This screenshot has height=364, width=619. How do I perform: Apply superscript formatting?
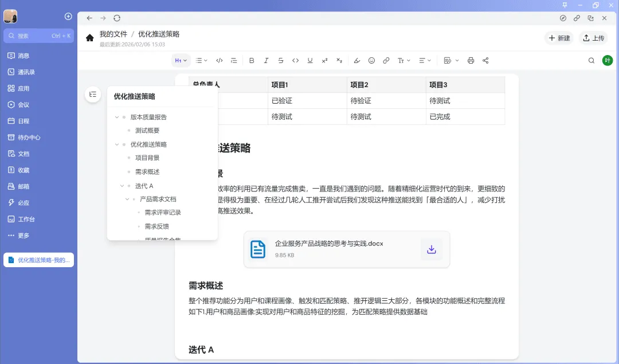click(x=324, y=60)
